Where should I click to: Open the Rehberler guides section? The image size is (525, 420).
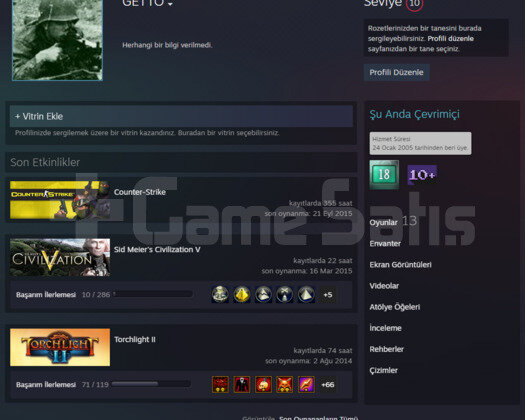click(386, 349)
